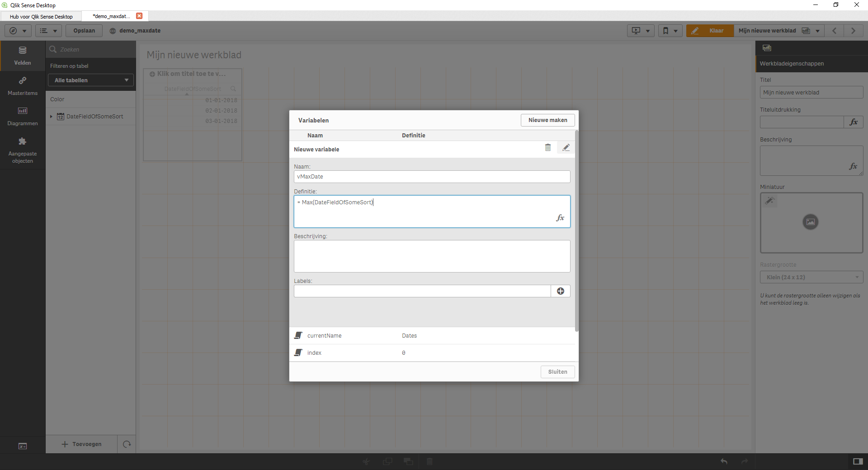The image size is (868, 470).
Task: Open the Rastergrootte grid size dropdown
Action: (811, 277)
